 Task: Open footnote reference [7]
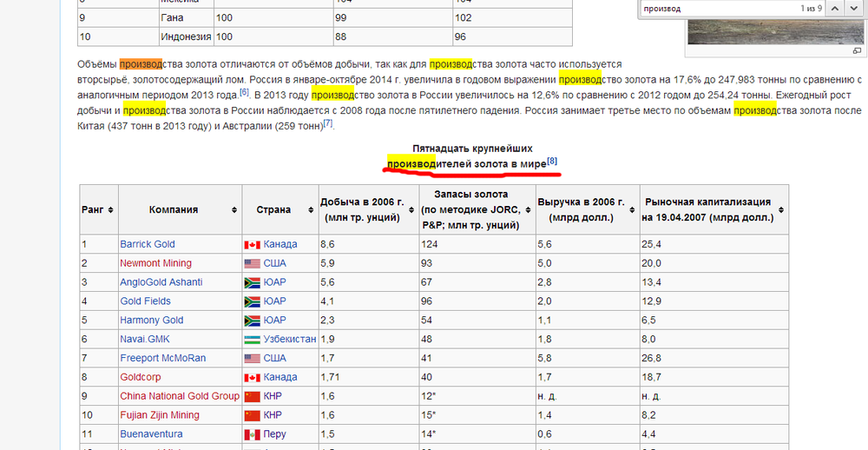328,123
